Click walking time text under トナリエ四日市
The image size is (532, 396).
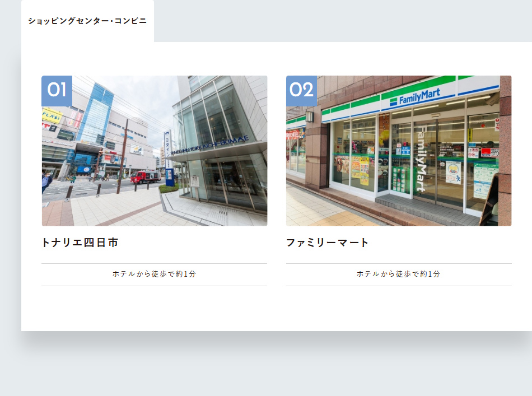(154, 274)
